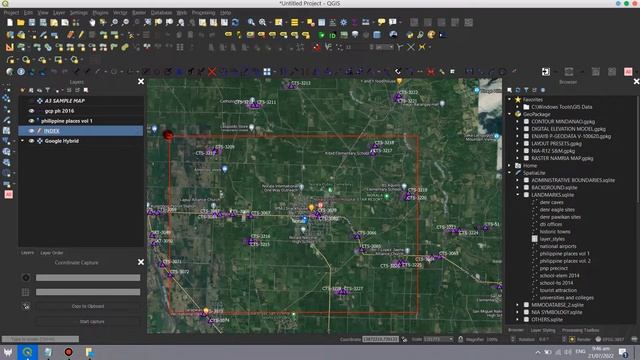The height and width of the screenshot is (360, 640).
Task: Click the QGIS icon in Windows taskbar
Action: 27,352
